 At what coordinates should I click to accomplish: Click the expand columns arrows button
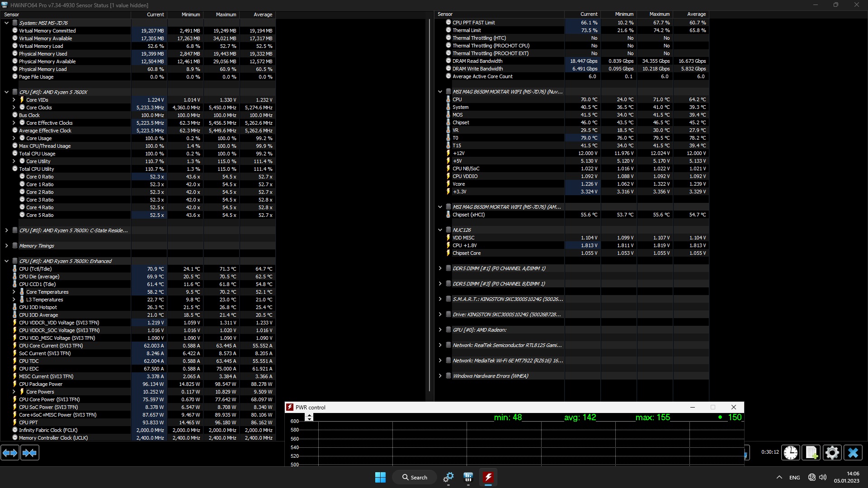(10, 453)
